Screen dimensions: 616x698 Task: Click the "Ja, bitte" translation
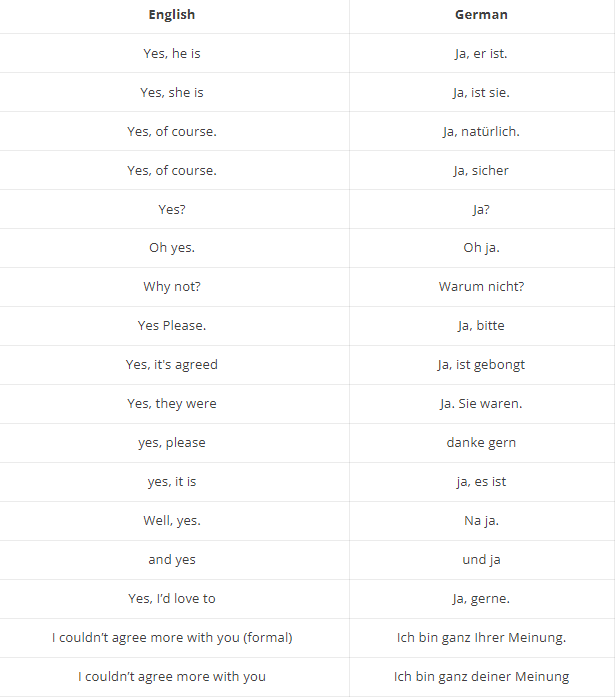pos(481,326)
